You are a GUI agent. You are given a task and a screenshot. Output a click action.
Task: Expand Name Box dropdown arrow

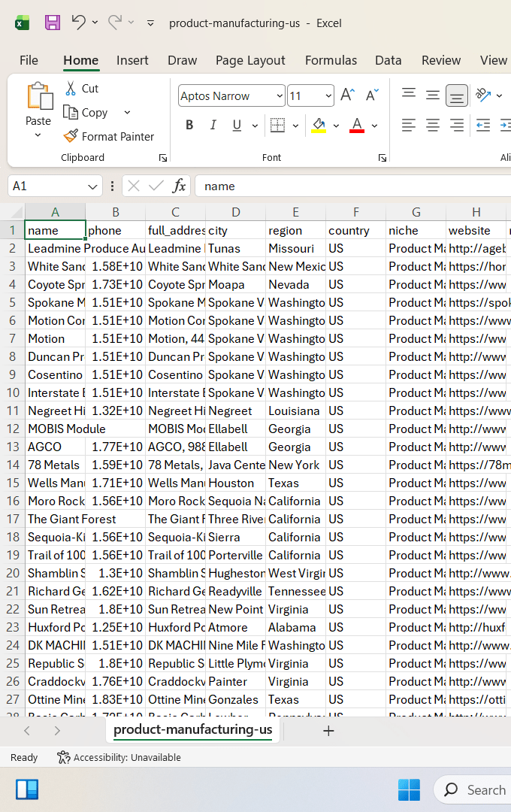(92, 186)
